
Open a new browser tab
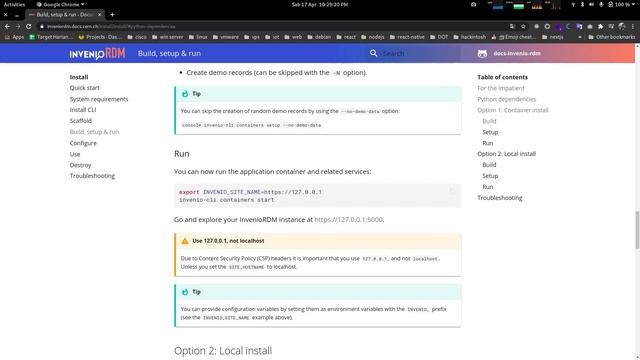[112, 15]
